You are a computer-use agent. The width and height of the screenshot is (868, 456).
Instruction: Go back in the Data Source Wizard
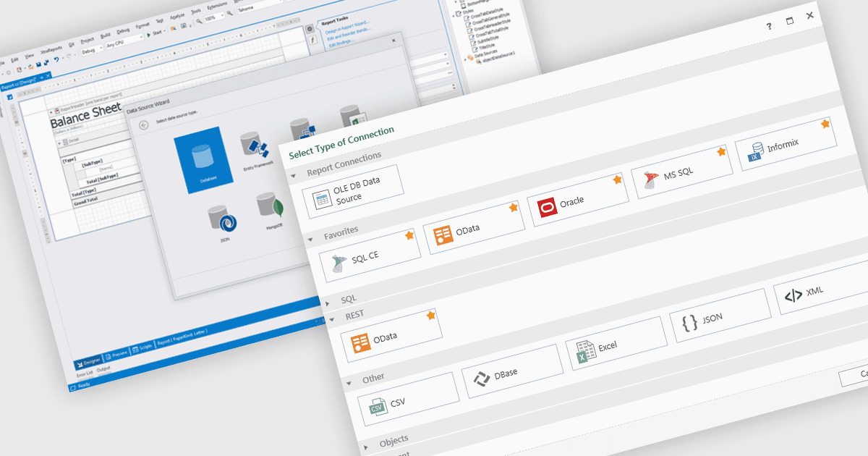click(143, 124)
